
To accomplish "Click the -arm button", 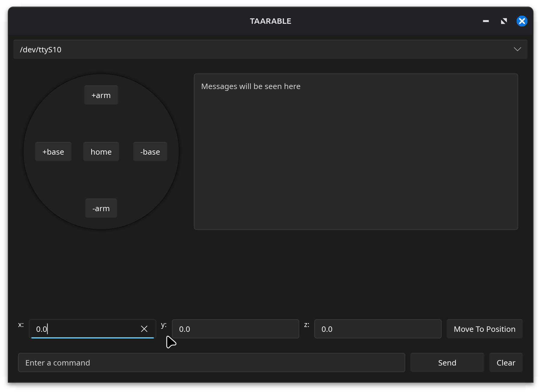I will tap(101, 208).
